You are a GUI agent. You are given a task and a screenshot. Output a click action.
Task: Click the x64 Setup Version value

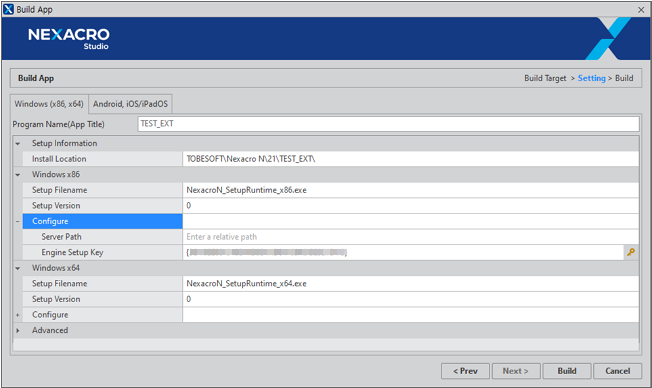(410, 299)
